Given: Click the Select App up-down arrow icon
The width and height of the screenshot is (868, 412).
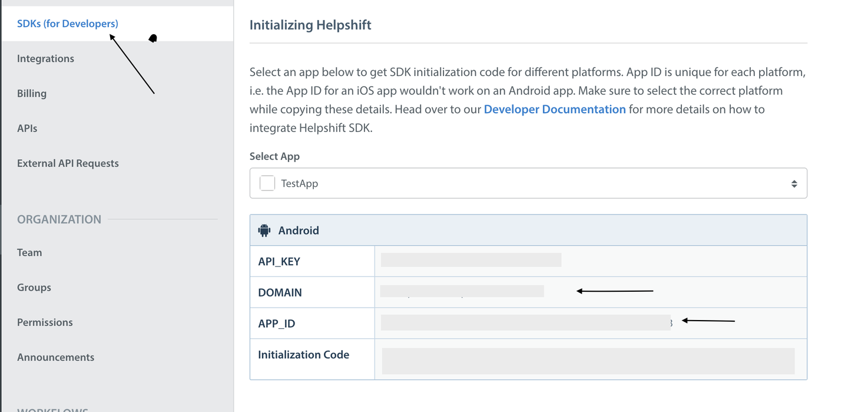Looking at the screenshot, I should [x=794, y=184].
